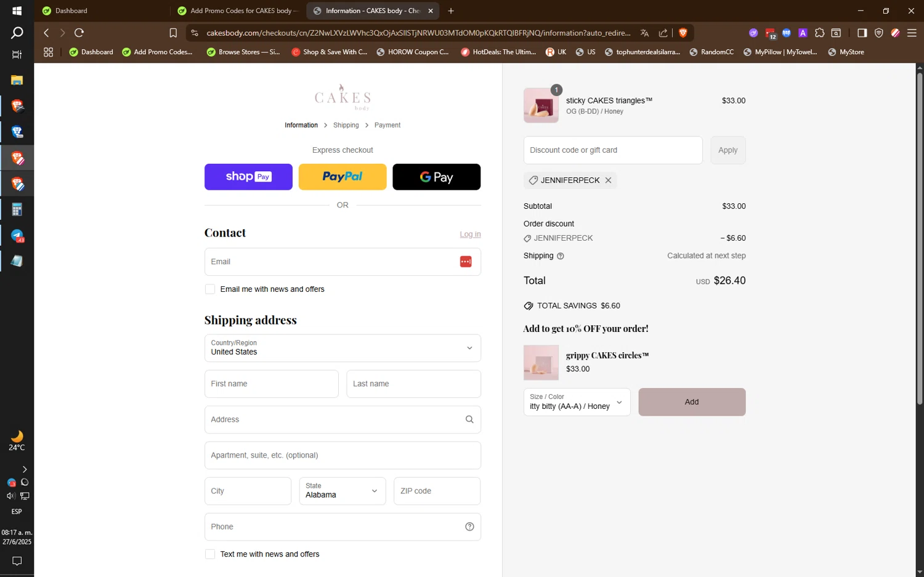Check Text me with news and offers
The width and height of the screenshot is (924, 577).
click(x=210, y=554)
